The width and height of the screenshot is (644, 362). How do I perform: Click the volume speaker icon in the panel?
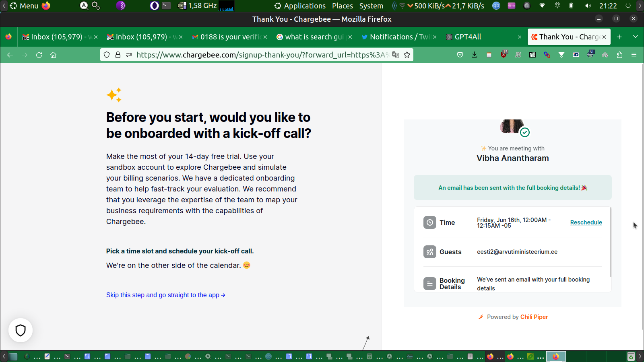(x=588, y=6)
